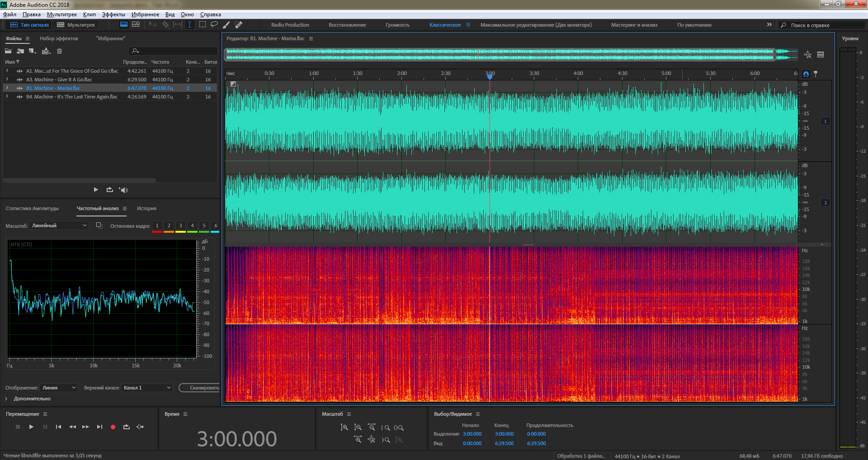Open the Мультитрек menu in menu bar
The image size is (868, 460).
(x=62, y=14)
